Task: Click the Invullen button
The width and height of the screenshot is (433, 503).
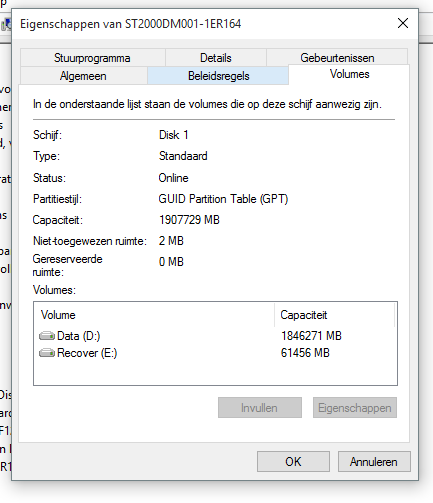Action: pos(260,408)
